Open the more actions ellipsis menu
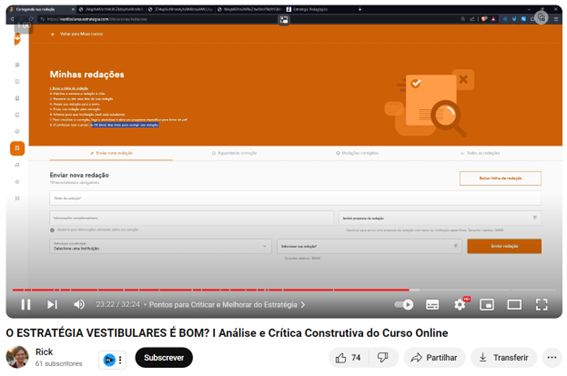Image resolution: width=567 pixels, height=376 pixels. tap(552, 358)
